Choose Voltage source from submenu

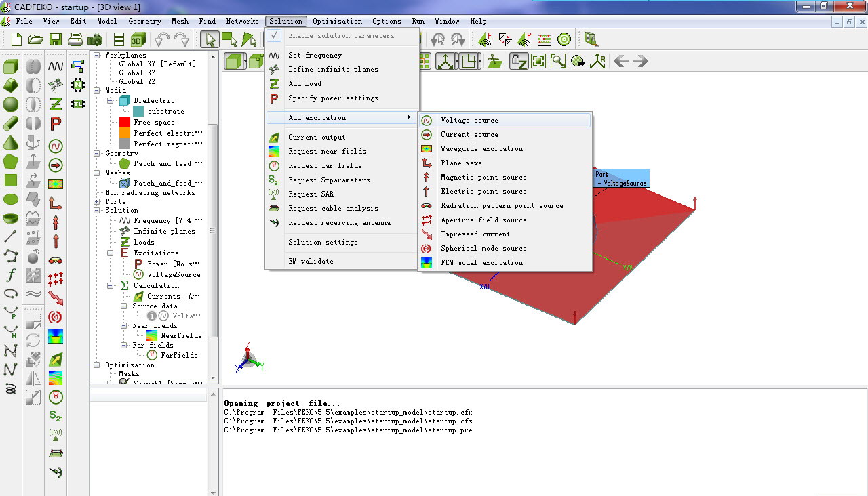pyautogui.click(x=505, y=120)
